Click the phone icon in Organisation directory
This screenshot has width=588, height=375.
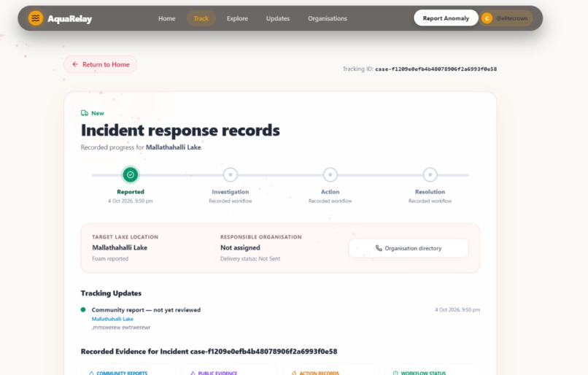(379, 248)
